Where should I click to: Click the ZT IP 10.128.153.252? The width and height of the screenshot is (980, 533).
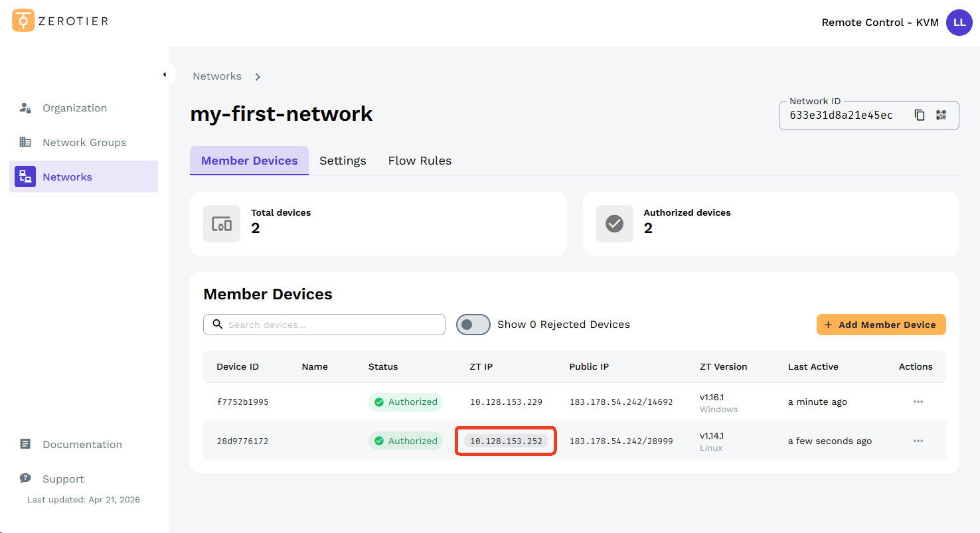pyautogui.click(x=506, y=441)
